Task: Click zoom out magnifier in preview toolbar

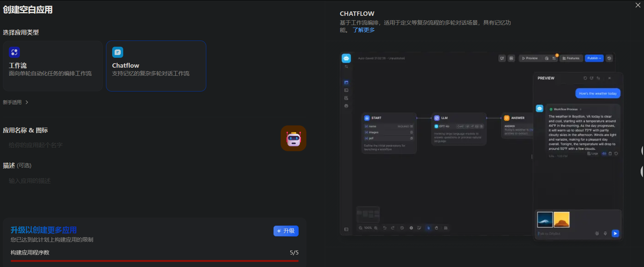Action: pyautogui.click(x=360, y=228)
